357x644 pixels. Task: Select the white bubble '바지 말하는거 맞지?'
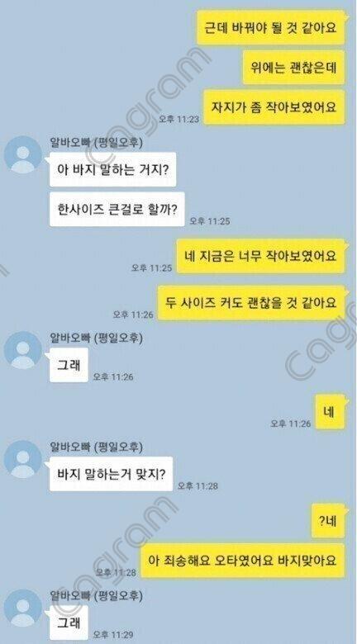pos(111,474)
